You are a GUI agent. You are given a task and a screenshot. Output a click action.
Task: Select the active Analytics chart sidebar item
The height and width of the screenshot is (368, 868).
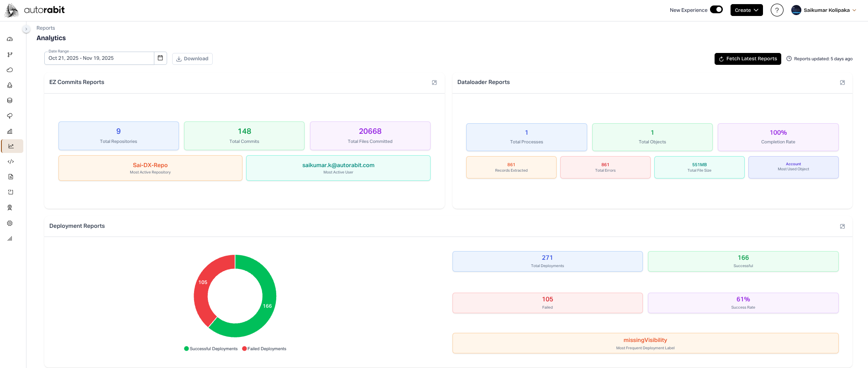[x=11, y=146]
